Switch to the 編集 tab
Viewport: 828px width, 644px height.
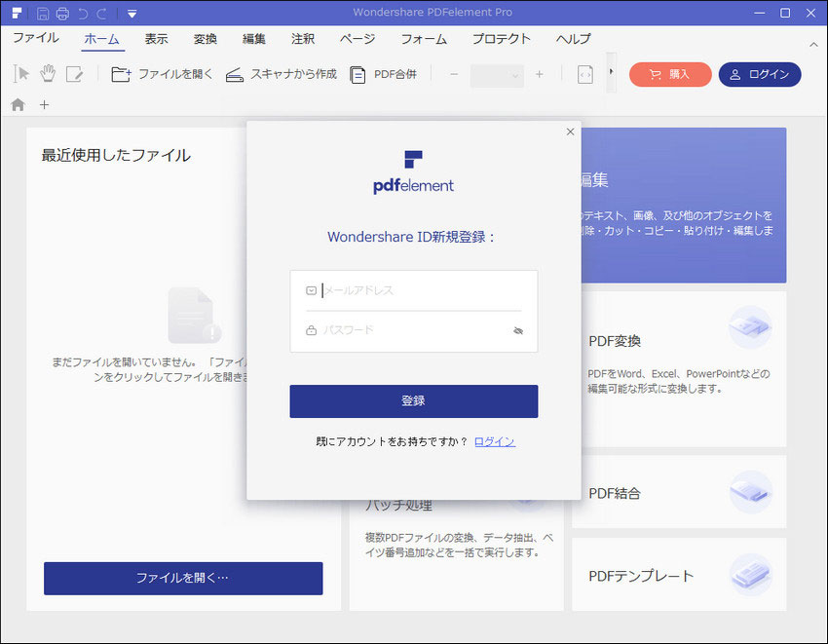(x=254, y=39)
